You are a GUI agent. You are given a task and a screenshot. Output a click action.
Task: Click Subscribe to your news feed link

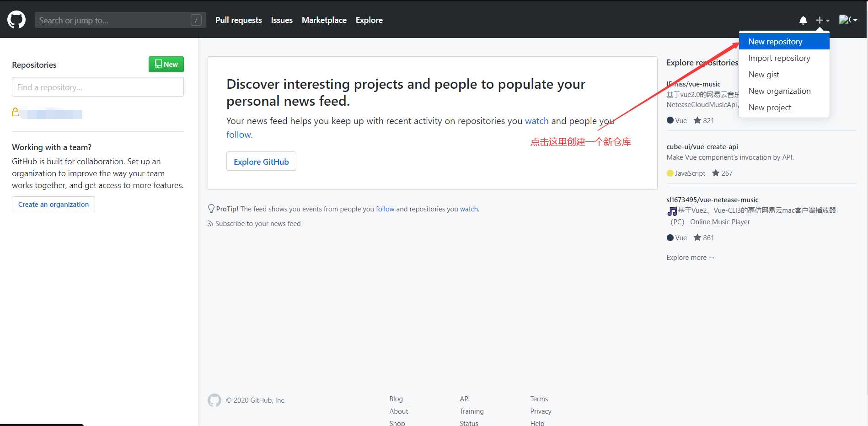(258, 224)
